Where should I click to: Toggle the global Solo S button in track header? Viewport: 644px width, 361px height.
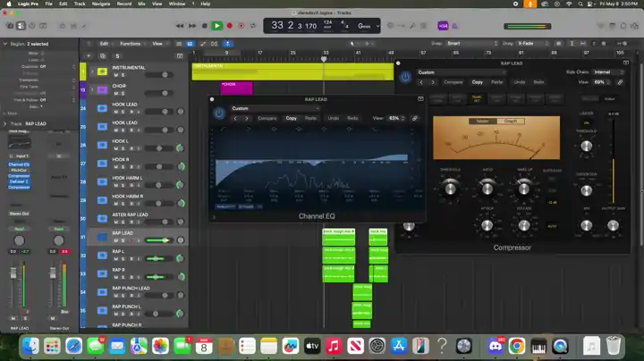click(x=117, y=55)
